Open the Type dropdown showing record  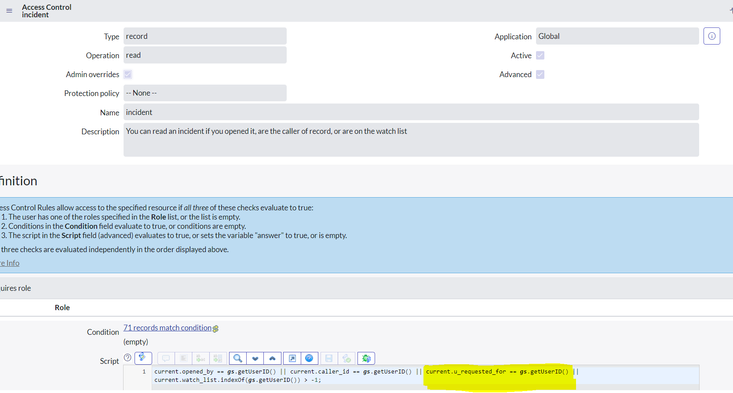[205, 36]
